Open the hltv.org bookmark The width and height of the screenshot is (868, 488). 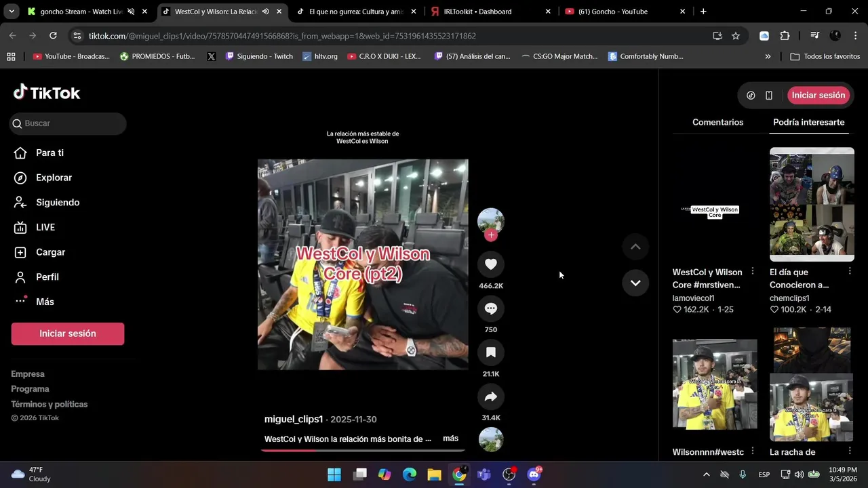(x=320, y=56)
